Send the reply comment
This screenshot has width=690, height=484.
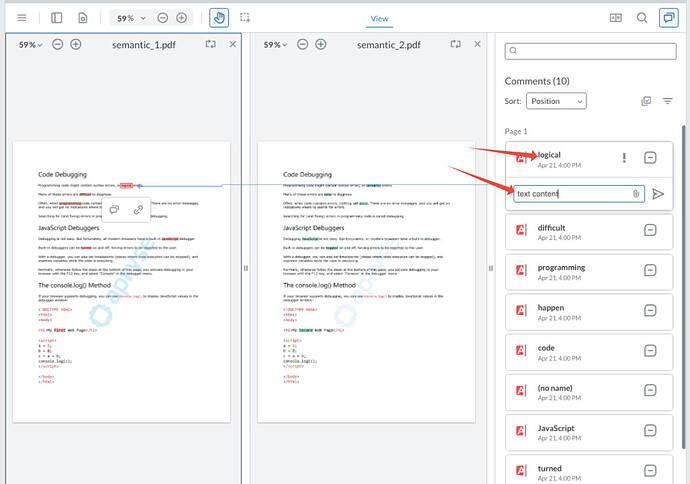tap(658, 194)
